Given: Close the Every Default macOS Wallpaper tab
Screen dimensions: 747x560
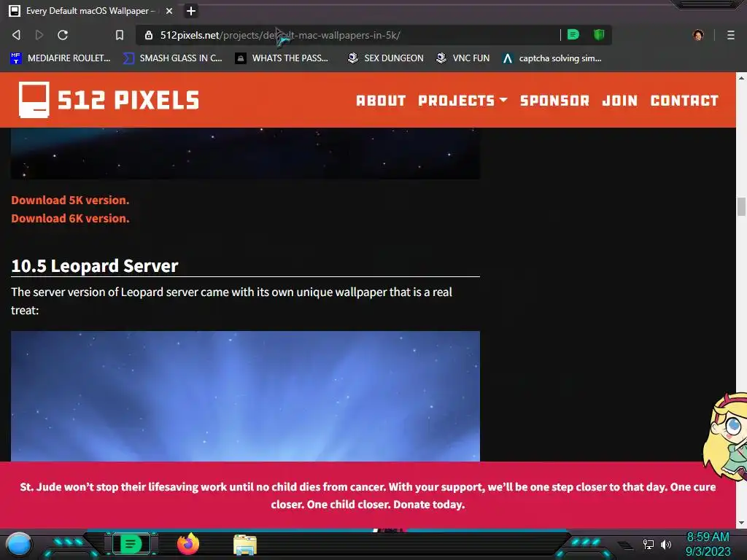Looking at the screenshot, I should coord(169,10).
